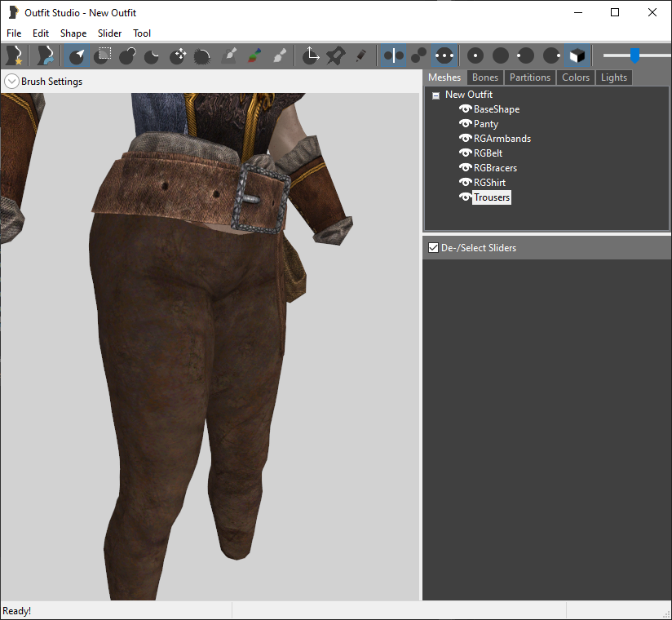
Task: Click the Load Project toolbar icon
Action: point(46,55)
